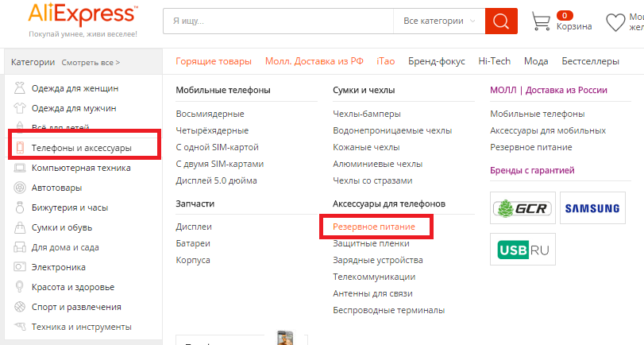Open the Чехлы-бамперы link

pos(367,114)
